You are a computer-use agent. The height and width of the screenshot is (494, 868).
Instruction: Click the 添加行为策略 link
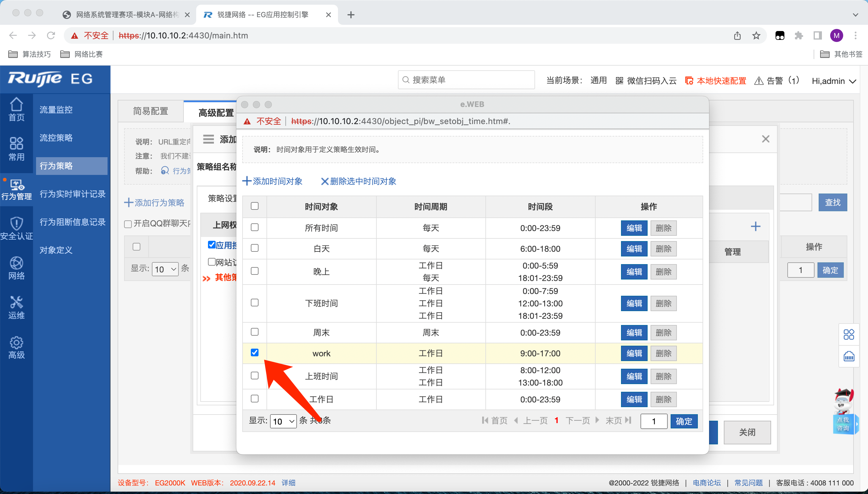point(154,203)
